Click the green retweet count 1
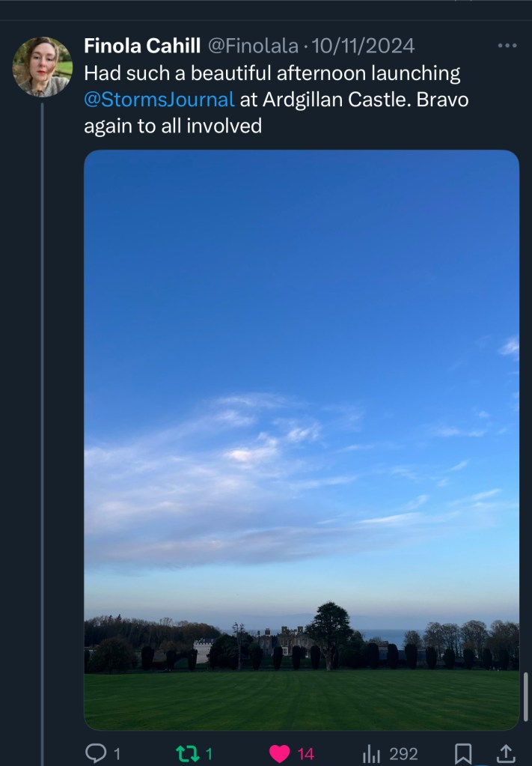This screenshot has width=532, height=766. [209, 754]
